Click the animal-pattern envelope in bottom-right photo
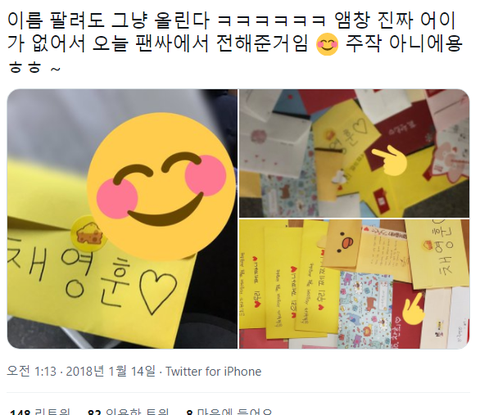This screenshot has height=415, width=480. (x=365, y=308)
